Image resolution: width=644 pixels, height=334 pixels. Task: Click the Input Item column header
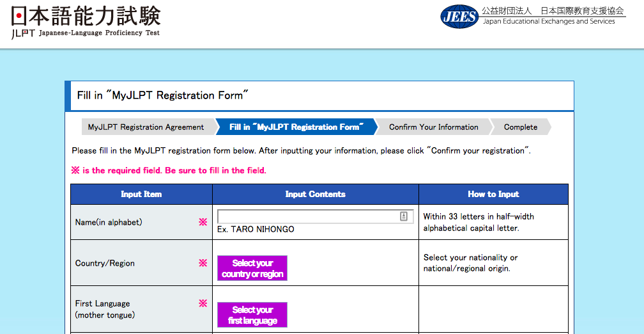(x=141, y=194)
